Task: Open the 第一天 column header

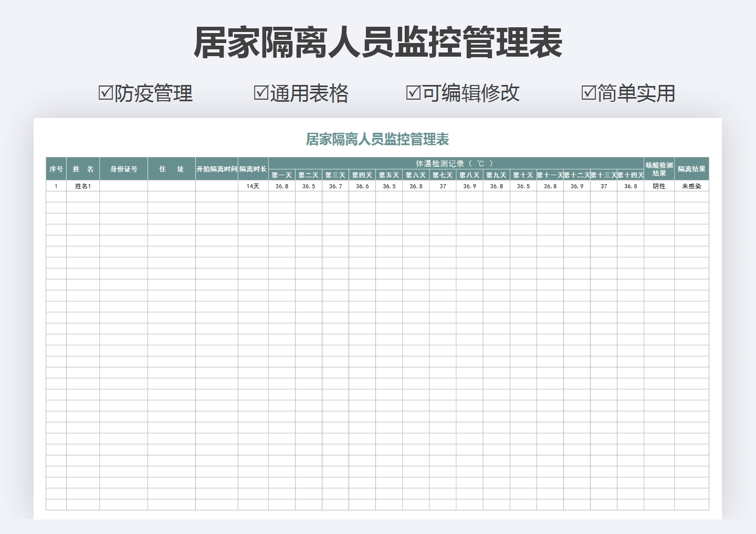Action: tap(281, 174)
